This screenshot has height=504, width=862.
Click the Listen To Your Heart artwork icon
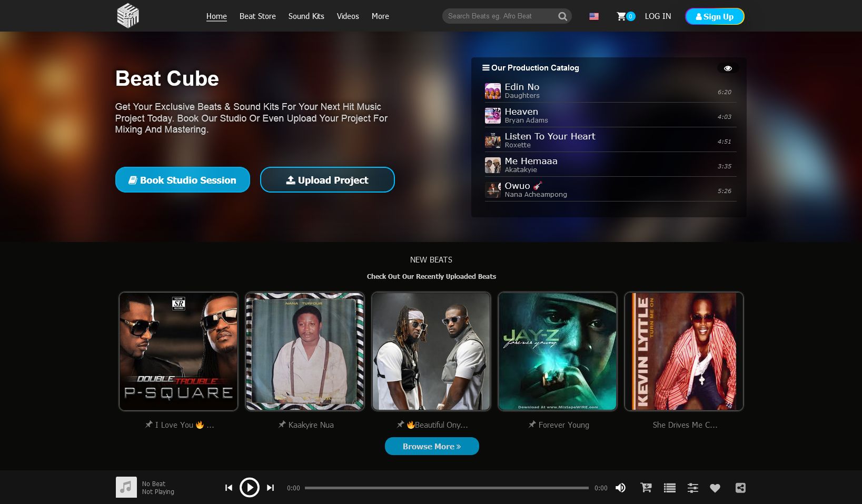click(x=493, y=140)
